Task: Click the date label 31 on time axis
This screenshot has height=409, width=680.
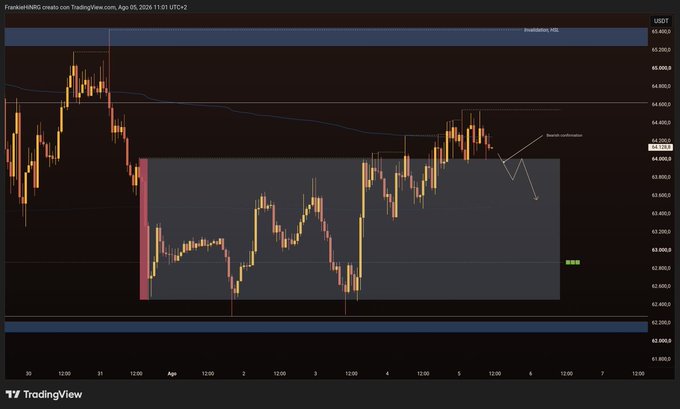Action: 100,373
